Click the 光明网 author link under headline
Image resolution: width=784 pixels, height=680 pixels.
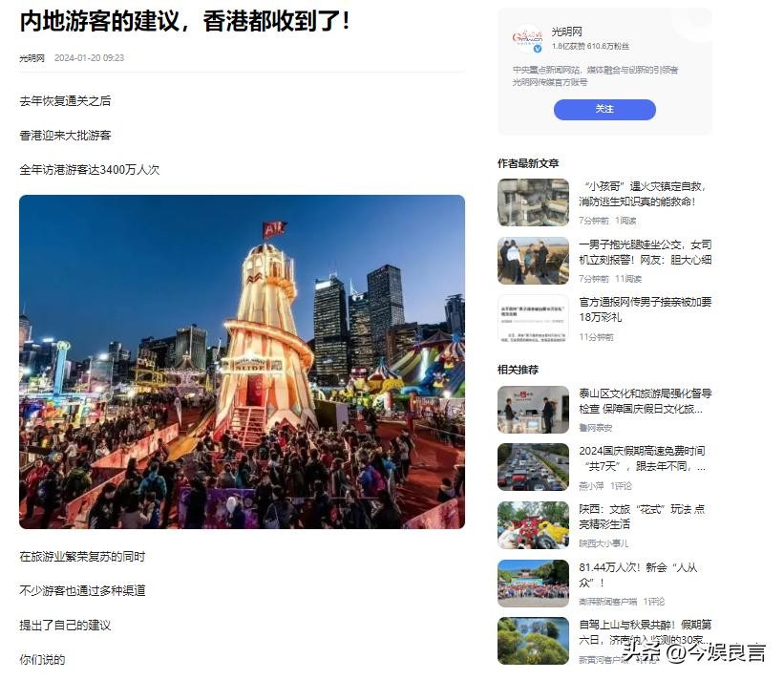32,58
